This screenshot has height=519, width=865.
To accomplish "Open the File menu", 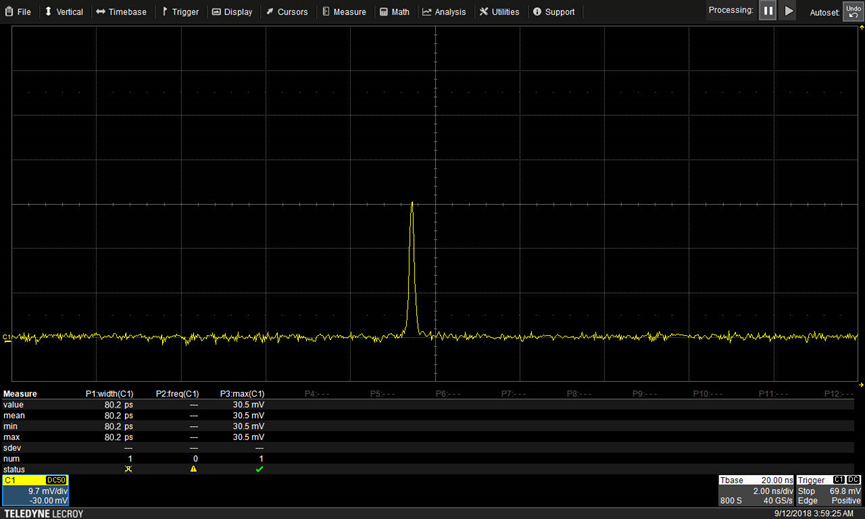I will [18, 12].
